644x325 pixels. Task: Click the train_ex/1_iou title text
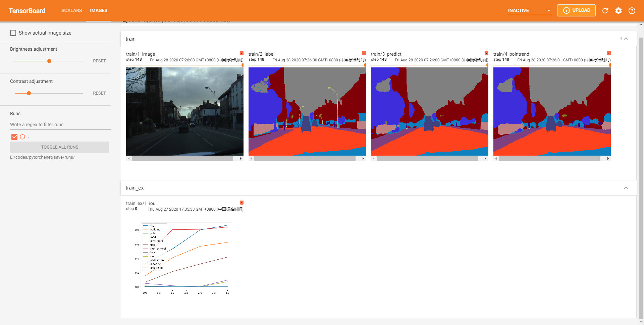141,203
